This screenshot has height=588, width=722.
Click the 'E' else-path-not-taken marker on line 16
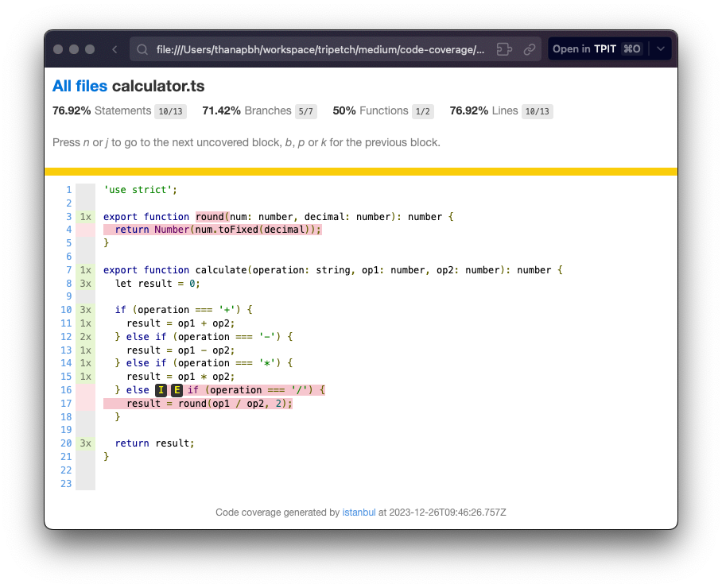[x=177, y=390]
